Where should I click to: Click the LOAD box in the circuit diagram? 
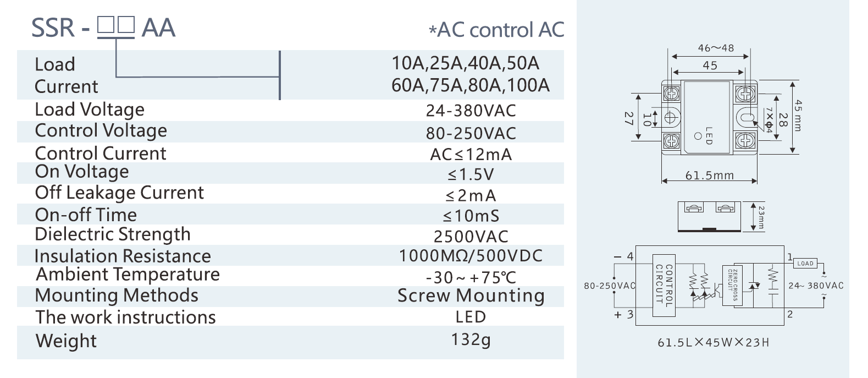[805, 264]
